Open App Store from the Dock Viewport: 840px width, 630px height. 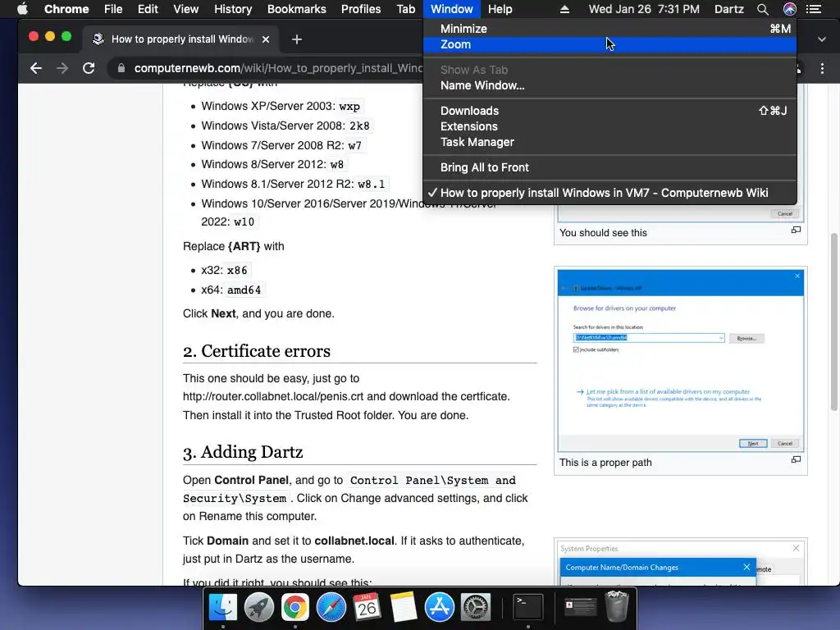[440, 608]
